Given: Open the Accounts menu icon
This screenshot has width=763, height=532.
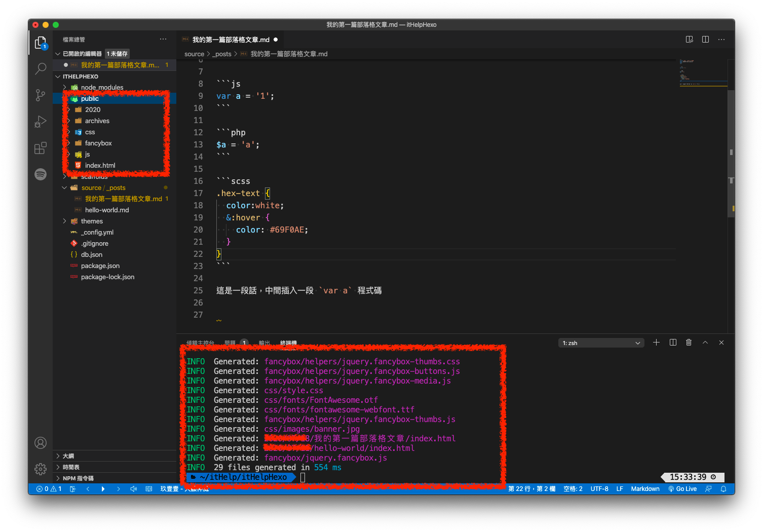Looking at the screenshot, I should tap(41, 443).
